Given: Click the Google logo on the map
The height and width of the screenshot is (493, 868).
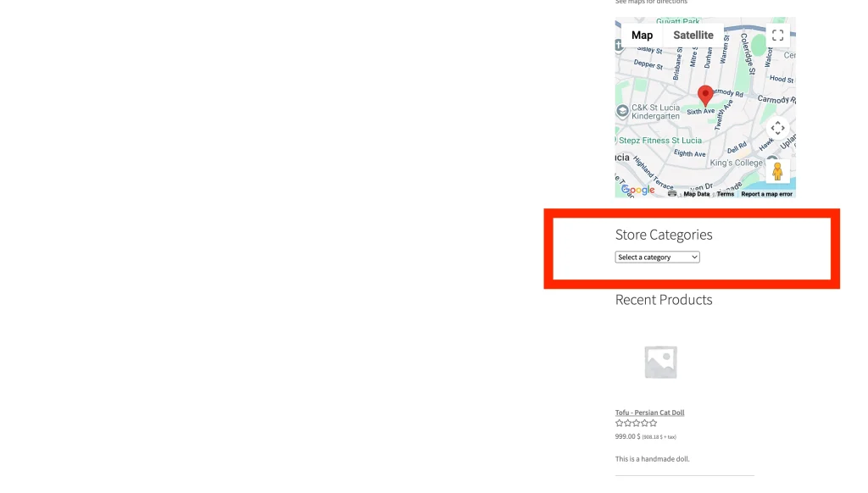Looking at the screenshot, I should click(x=638, y=191).
